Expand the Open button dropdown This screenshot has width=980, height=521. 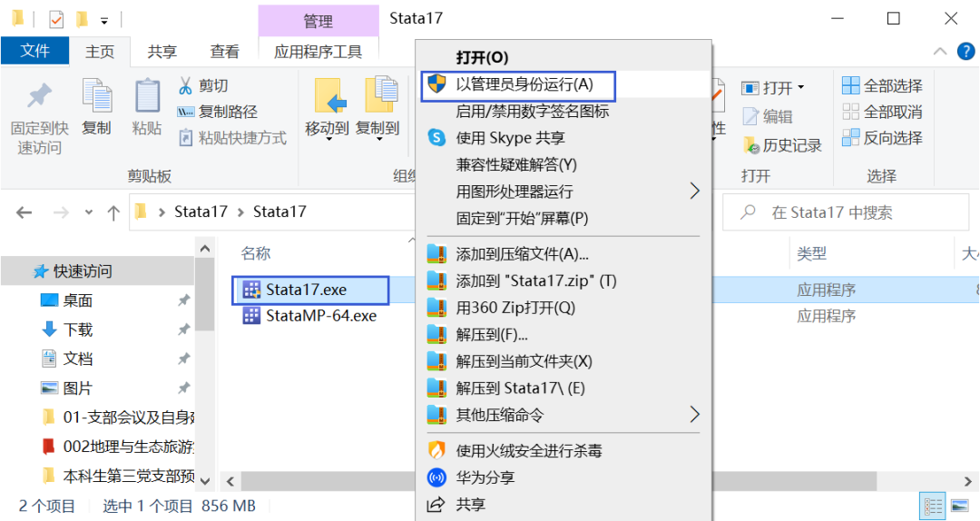click(x=800, y=87)
